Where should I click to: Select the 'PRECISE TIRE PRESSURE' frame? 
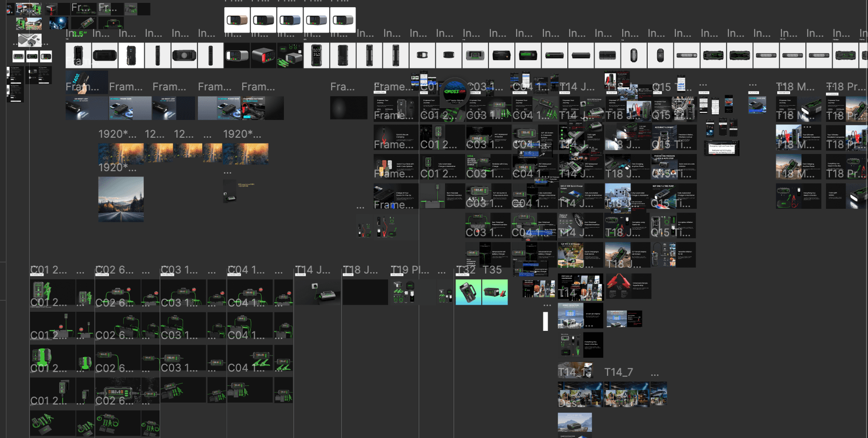(x=673, y=166)
